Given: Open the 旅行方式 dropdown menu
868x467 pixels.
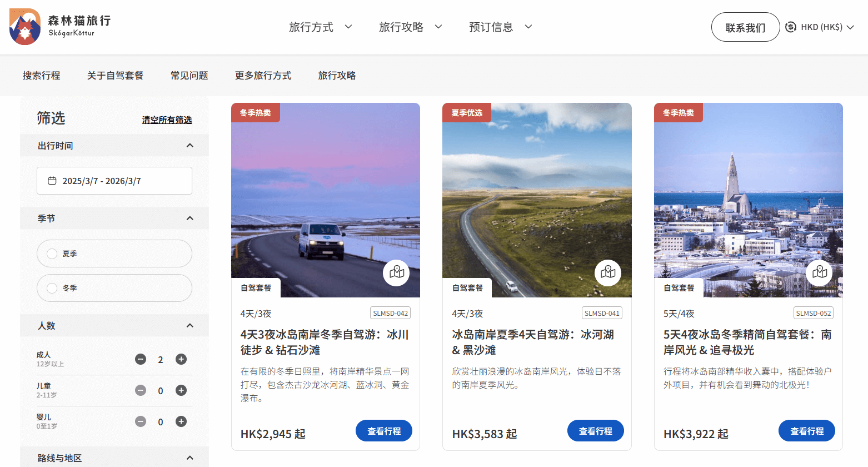Looking at the screenshot, I should click(x=320, y=27).
